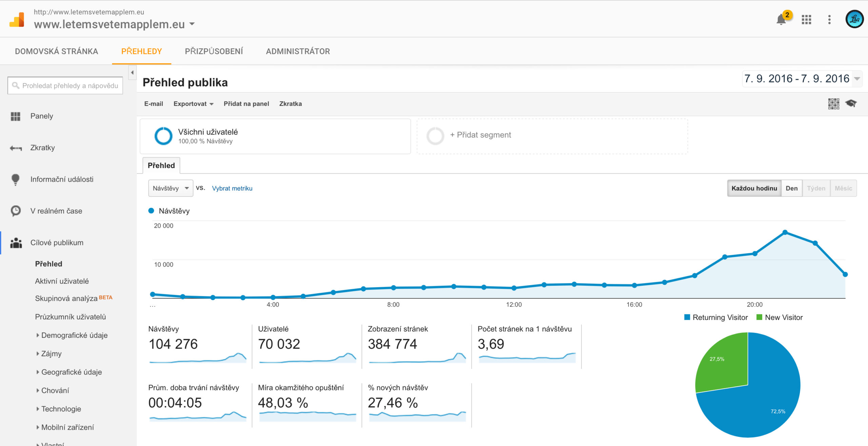The width and height of the screenshot is (868, 446).
Task: Select Každou hodinu chart interval
Action: 754,188
